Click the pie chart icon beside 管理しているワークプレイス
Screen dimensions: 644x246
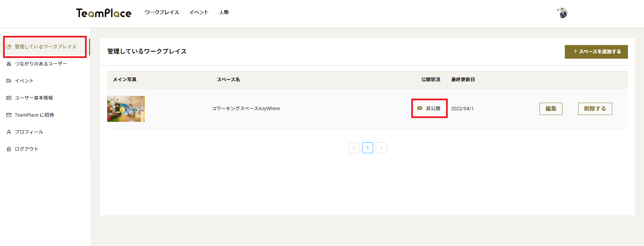click(x=9, y=47)
